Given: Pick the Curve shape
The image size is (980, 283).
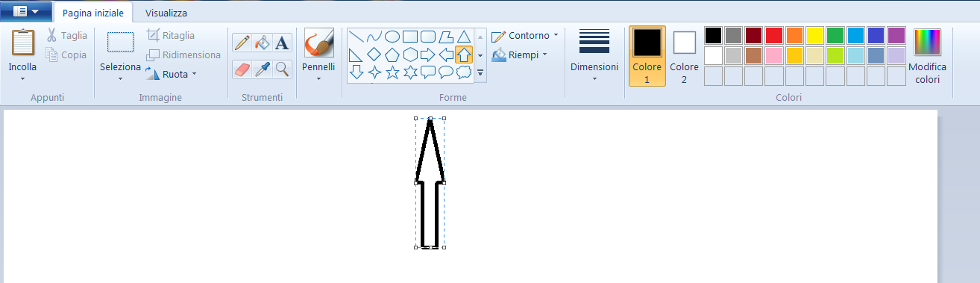Looking at the screenshot, I should [374, 37].
